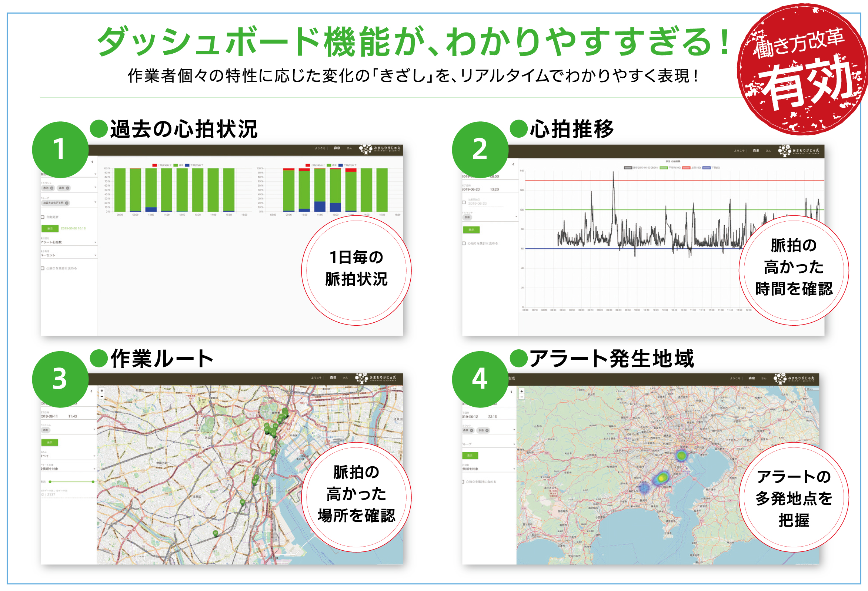Click the red upper-limit legend swatch in 心拍推移 chart
The height and width of the screenshot is (591, 868).
[x=687, y=168]
